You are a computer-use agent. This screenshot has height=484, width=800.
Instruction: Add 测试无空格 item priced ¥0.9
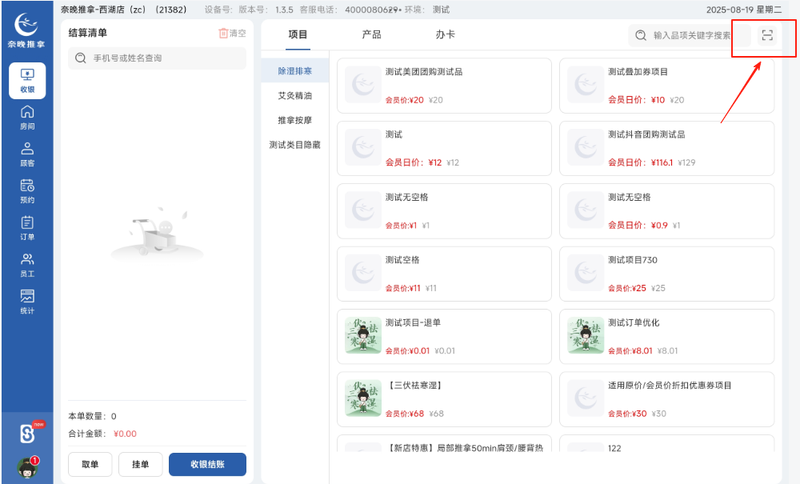[667, 211]
